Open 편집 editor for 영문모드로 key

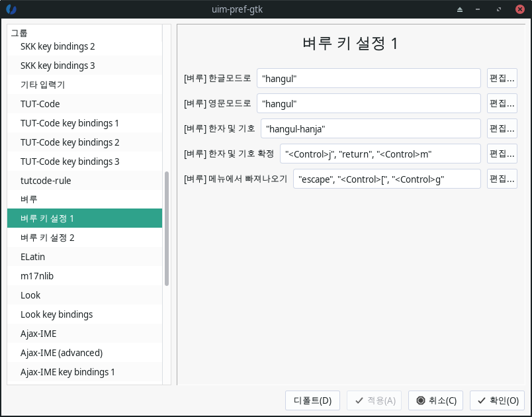[502, 103]
